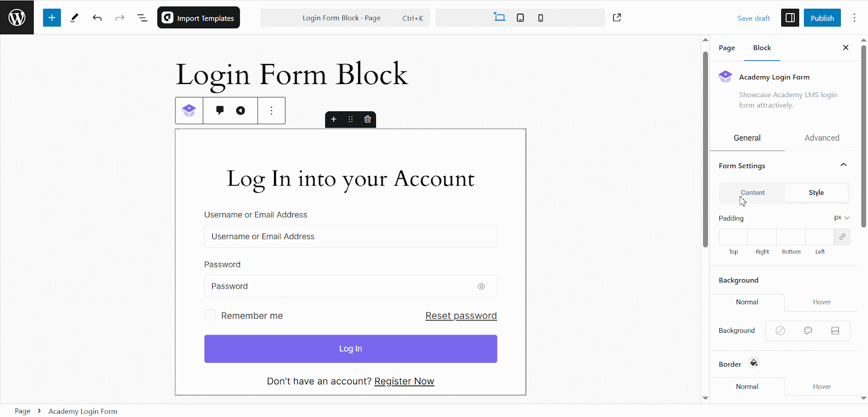Click the Publish button
Image resolution: width=868 pixels, height=417 pixels.
[822, 17]
